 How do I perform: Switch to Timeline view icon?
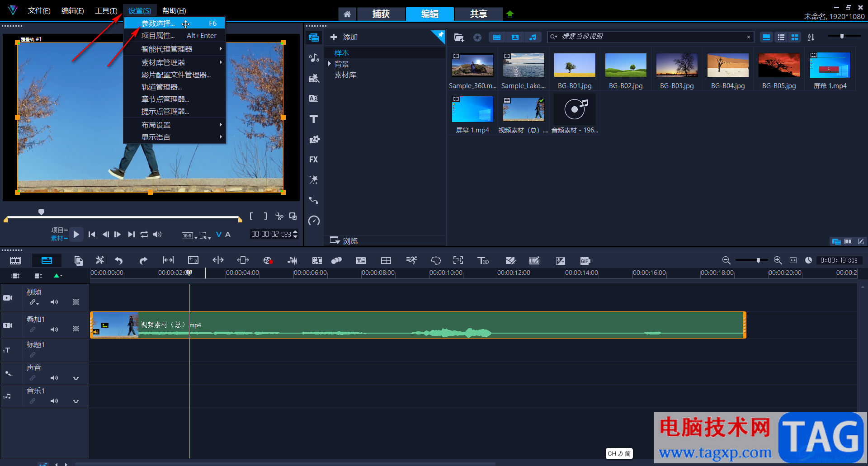(x=47, y=260)
